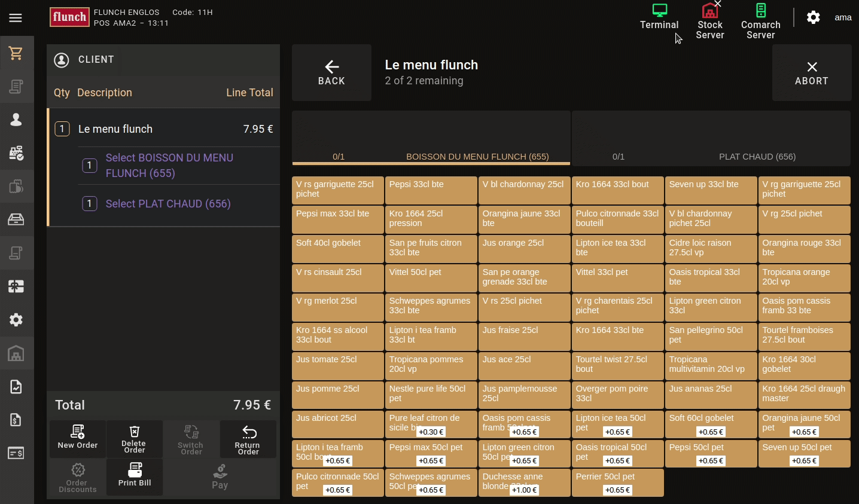Select Pepsi 33cl bte drink
The height and width of the screenshot is (504, 859).
pos(431,190)
